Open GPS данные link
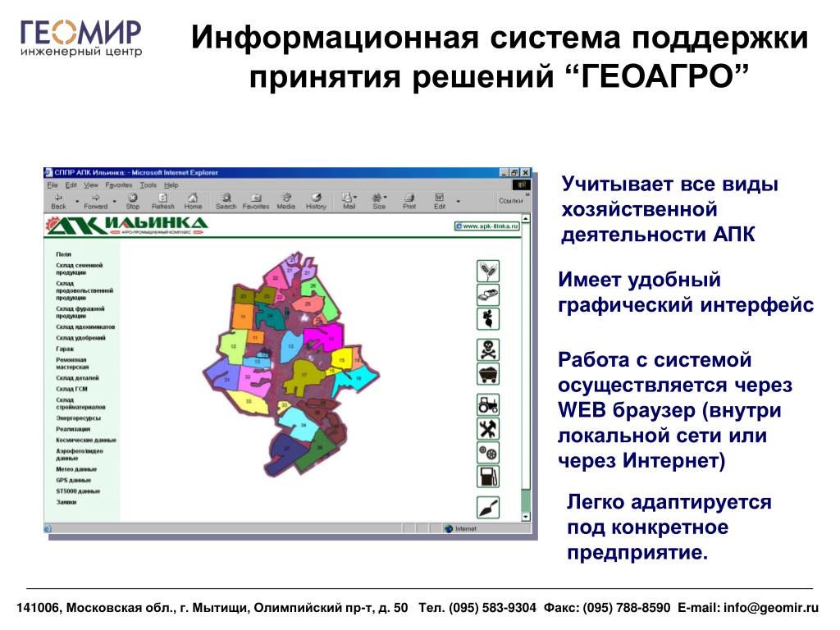Screen dimensions: 840x630 73,480
